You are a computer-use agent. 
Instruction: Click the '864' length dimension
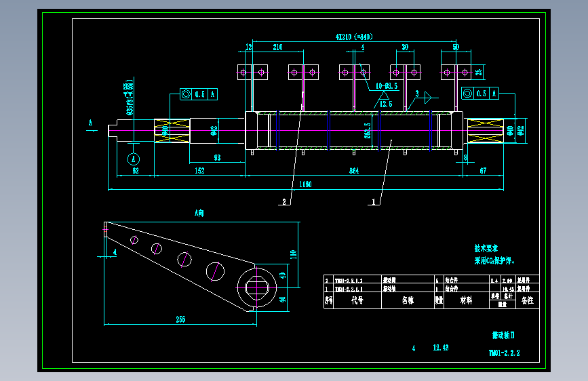click(354, 171)
